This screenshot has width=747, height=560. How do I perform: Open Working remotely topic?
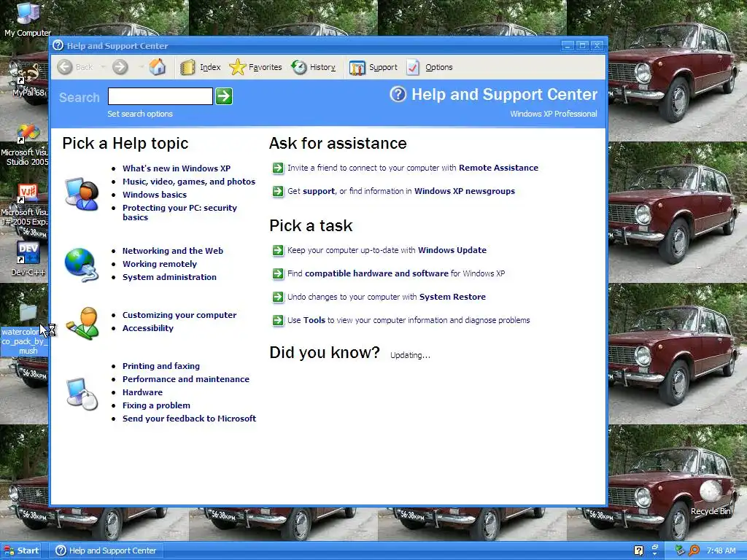(x=160, y=264)
